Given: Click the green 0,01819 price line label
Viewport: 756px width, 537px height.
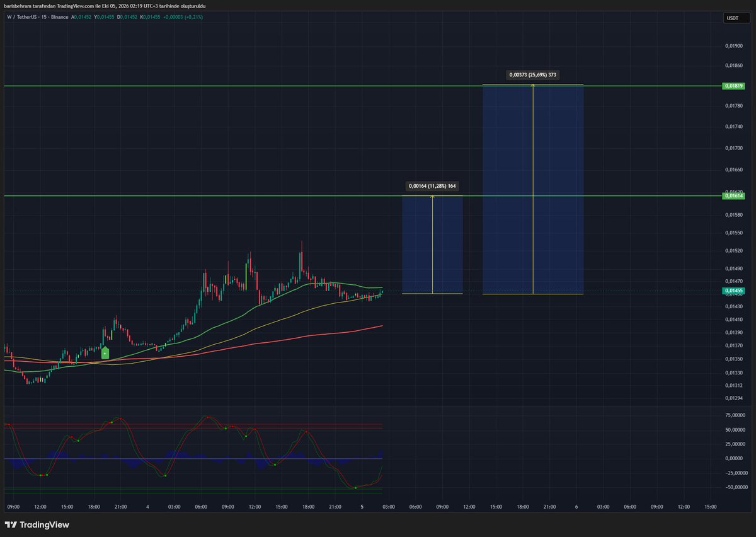Looking at the screenshot, I should tap(734, 86).
